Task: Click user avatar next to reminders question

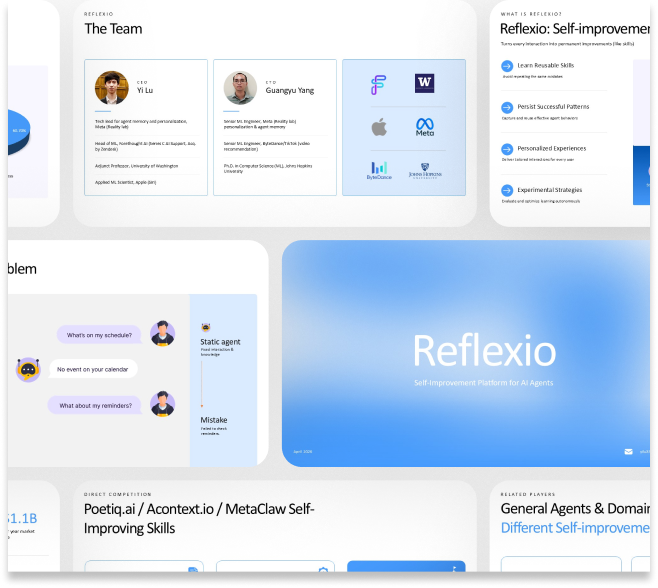Action: [x=162, y=404]
